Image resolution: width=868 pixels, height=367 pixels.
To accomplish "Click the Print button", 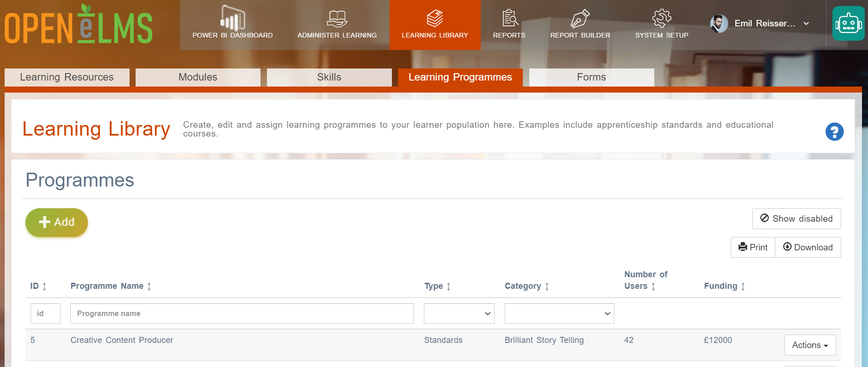I will (753, 247).
